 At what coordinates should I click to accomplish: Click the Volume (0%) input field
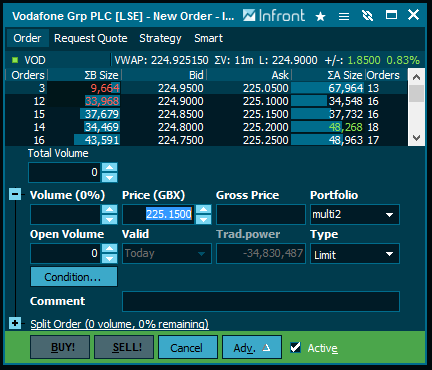point(66,214)
